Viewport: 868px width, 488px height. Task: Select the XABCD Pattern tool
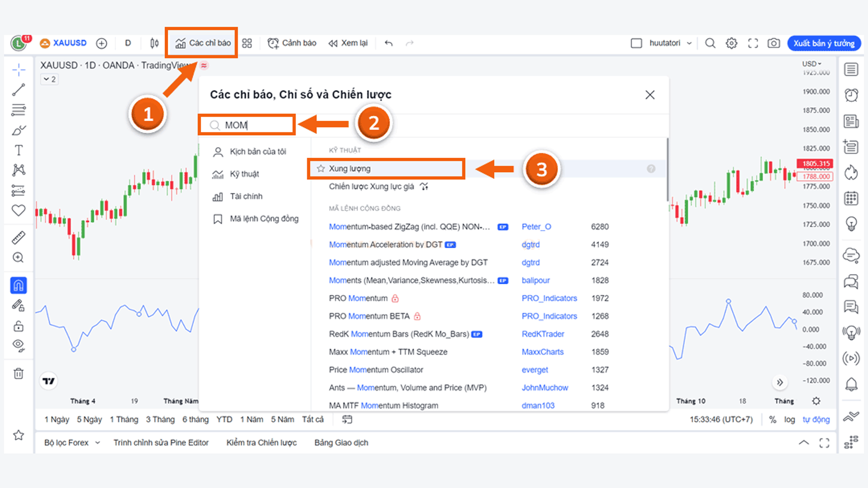point(19,169)
